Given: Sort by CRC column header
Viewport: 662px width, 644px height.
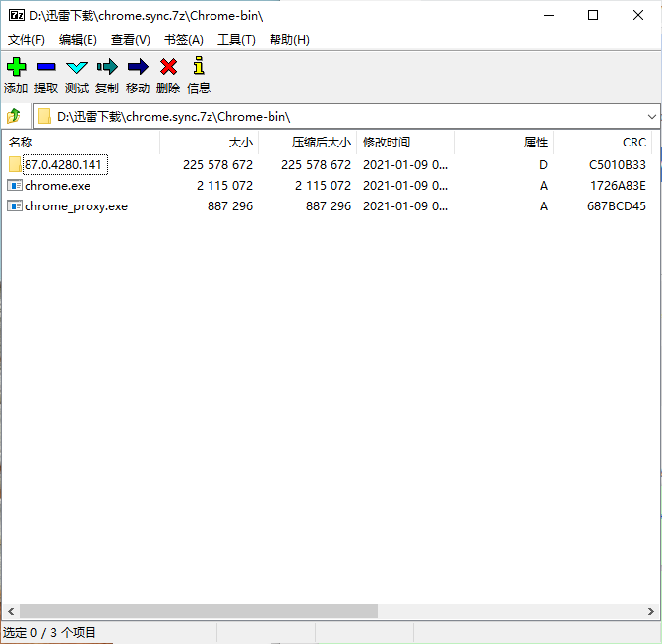Looking at the screenshot, I should pyautogui.click(x=602, y=143).
